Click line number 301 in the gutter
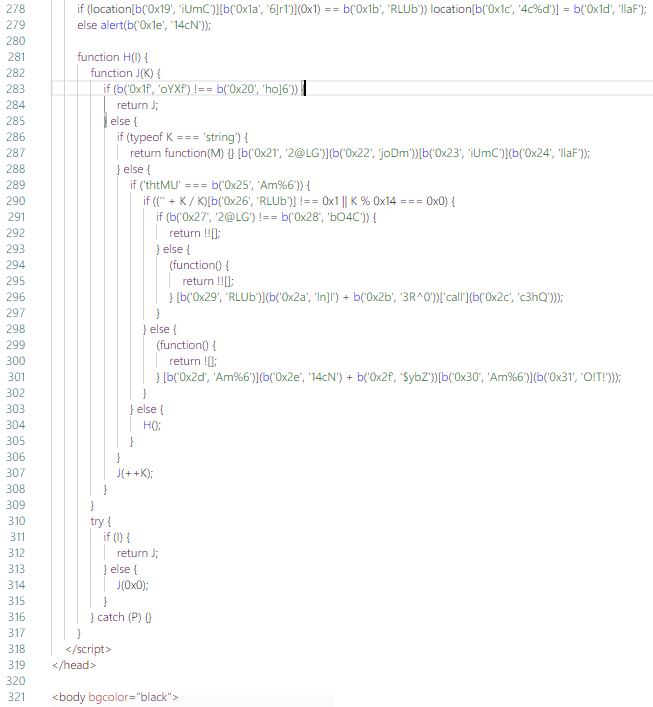The height and width of the screenshot is (707, 653). pos(16,377)
